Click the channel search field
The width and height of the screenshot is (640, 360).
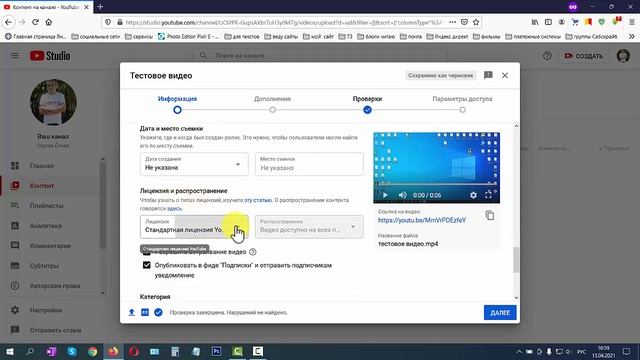320,56
